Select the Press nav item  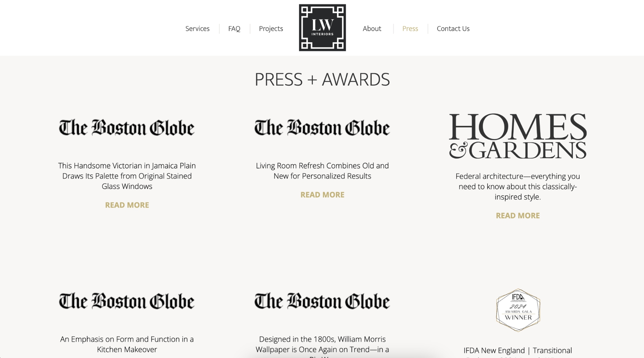point(410,29)
